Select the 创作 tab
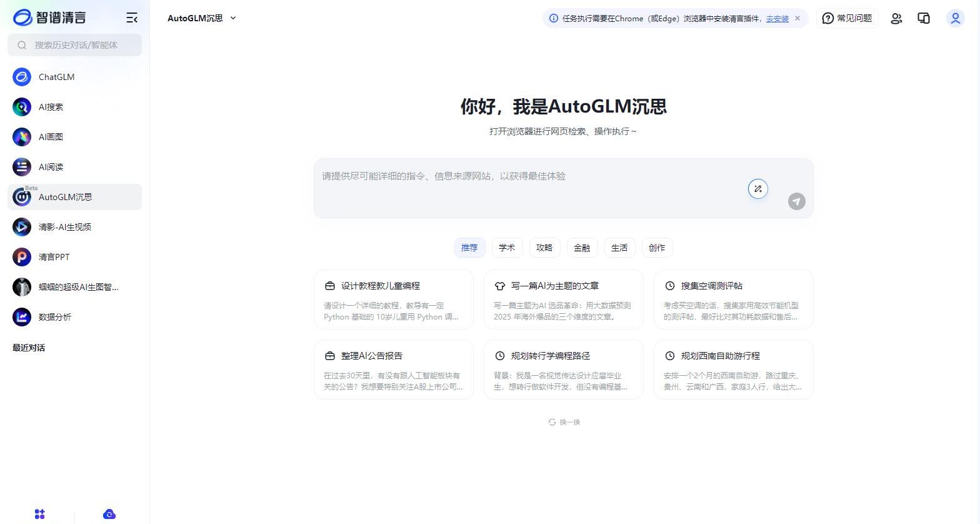Viewport: 980px width, 524px height. coord(657,248)
